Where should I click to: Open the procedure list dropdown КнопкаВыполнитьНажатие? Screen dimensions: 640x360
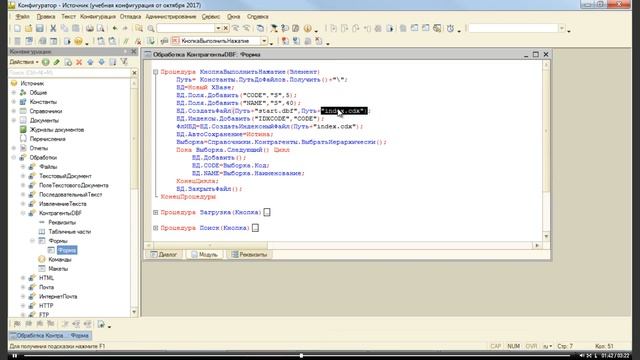264,41
